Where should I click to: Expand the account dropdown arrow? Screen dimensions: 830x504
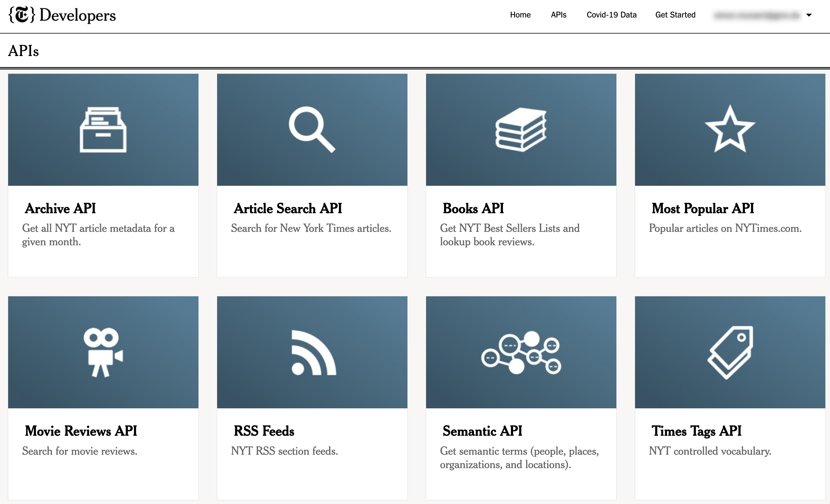(x=809, y=15)
